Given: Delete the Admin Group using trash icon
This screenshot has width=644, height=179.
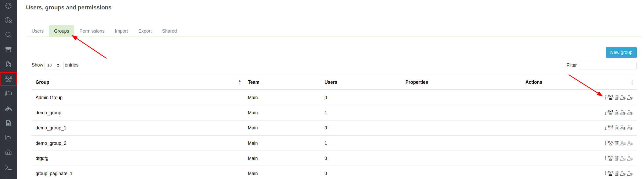Looking at the screenshot, I should tap(617, 98).
